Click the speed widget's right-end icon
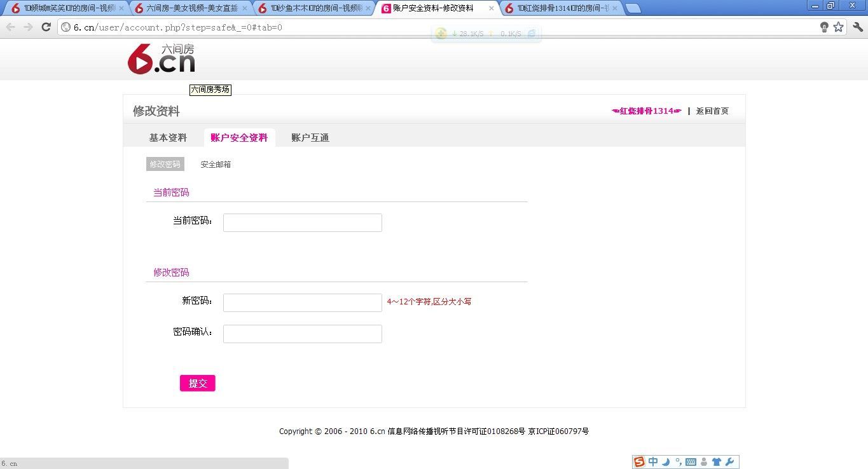 pos(532,34)
